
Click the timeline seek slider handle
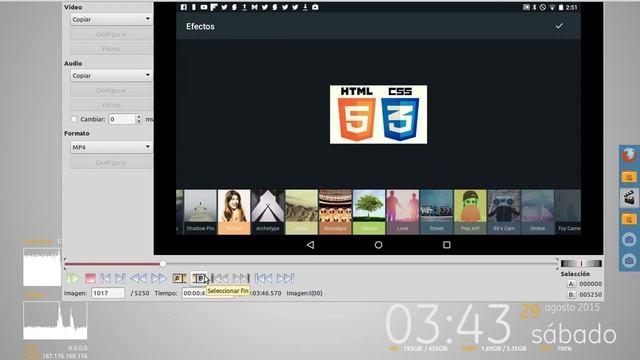163,264
